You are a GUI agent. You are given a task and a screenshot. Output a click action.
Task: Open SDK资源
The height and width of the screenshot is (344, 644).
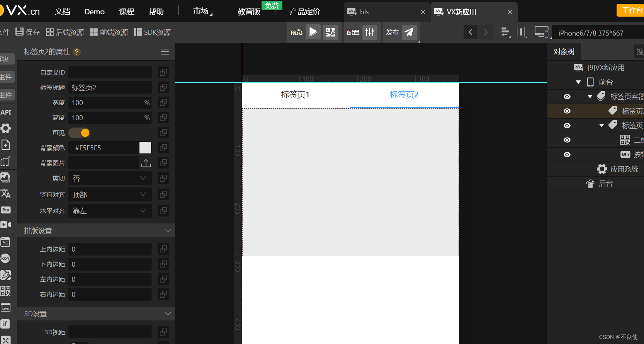click(152, 32)
